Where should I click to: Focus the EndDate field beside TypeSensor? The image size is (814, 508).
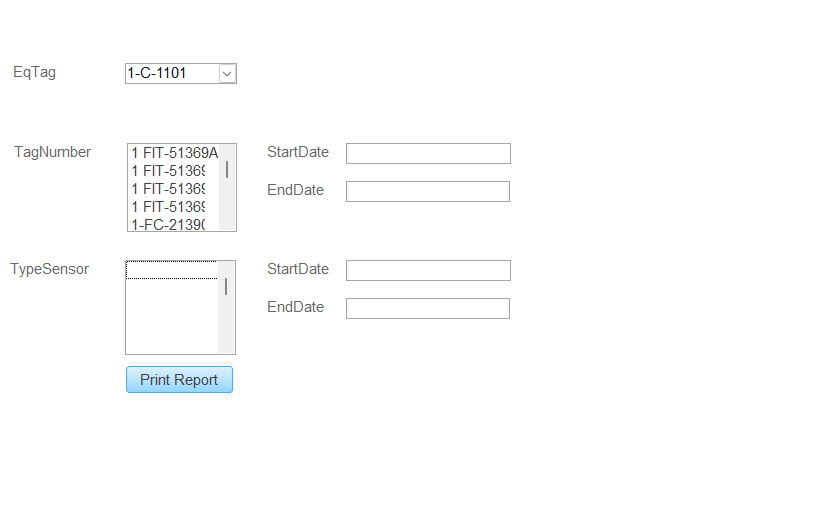428,308
